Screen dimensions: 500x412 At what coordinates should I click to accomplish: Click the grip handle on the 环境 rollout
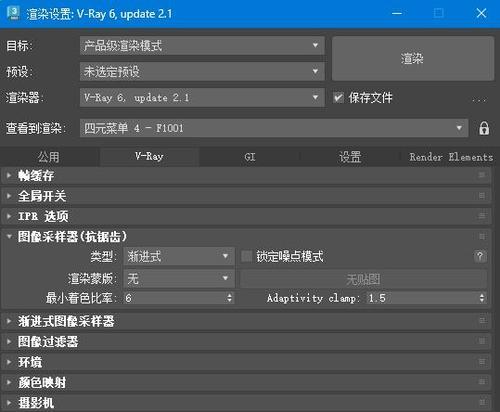[x=482, y=362]
